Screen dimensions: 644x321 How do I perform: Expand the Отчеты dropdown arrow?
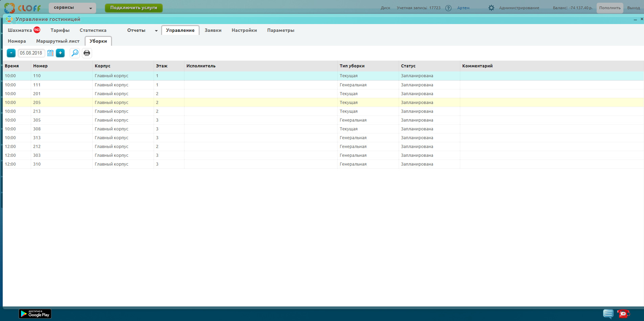click(x=156, y=31)
